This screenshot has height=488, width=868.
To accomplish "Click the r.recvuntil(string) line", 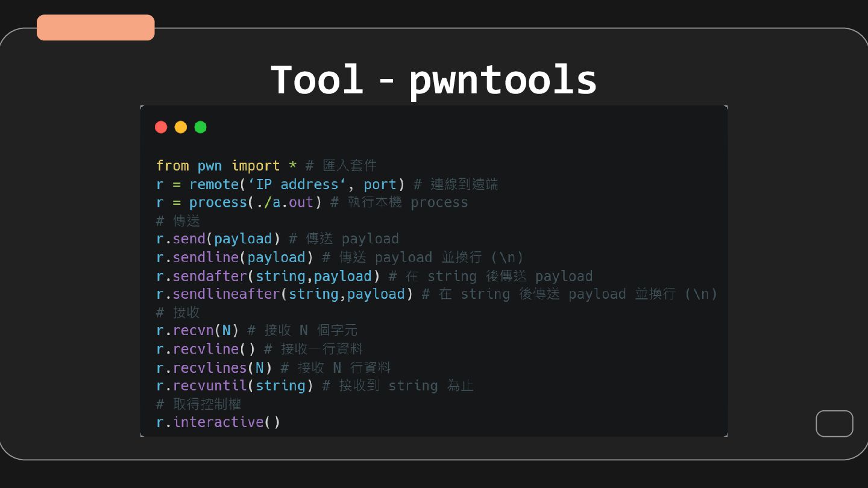I will pos(315,386).
